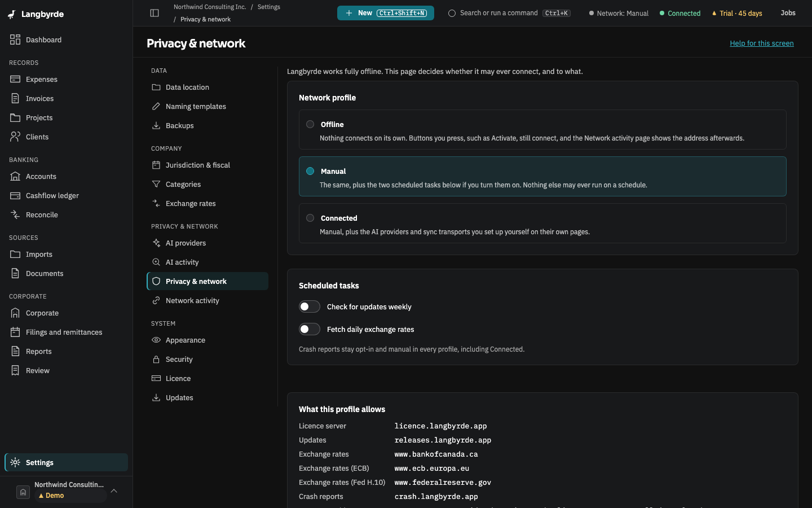Turn on Fetch daily exchange rates

310,329
